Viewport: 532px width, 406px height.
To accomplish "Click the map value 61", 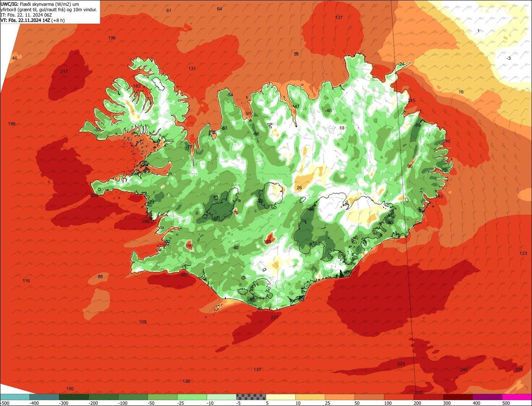I will (x=168, y=10).
